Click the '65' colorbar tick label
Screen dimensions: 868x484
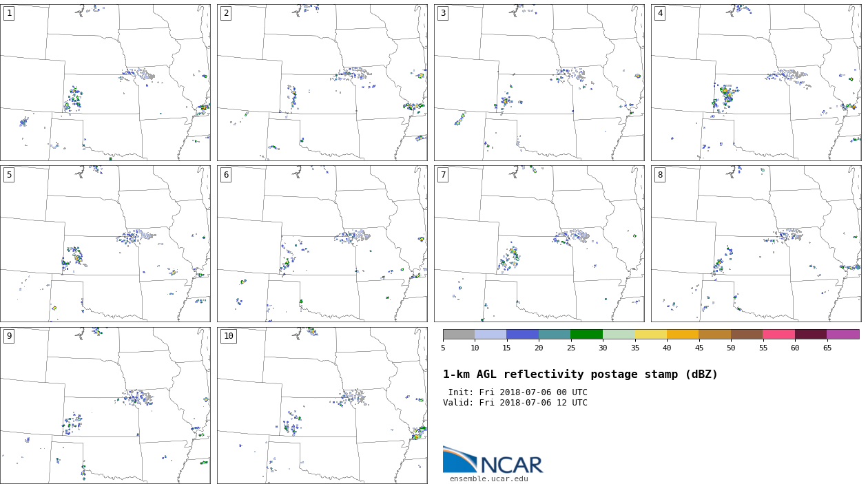click(827, 348)
